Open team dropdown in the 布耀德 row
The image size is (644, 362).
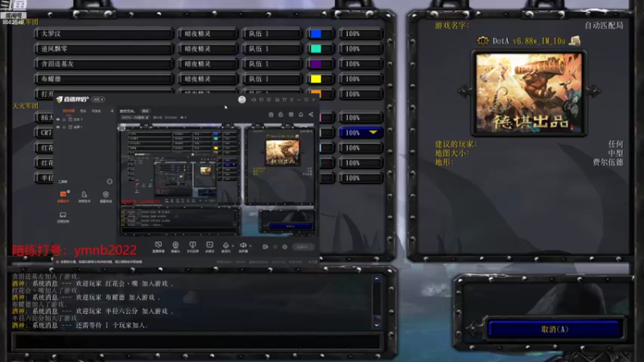[x=272, y=79]
